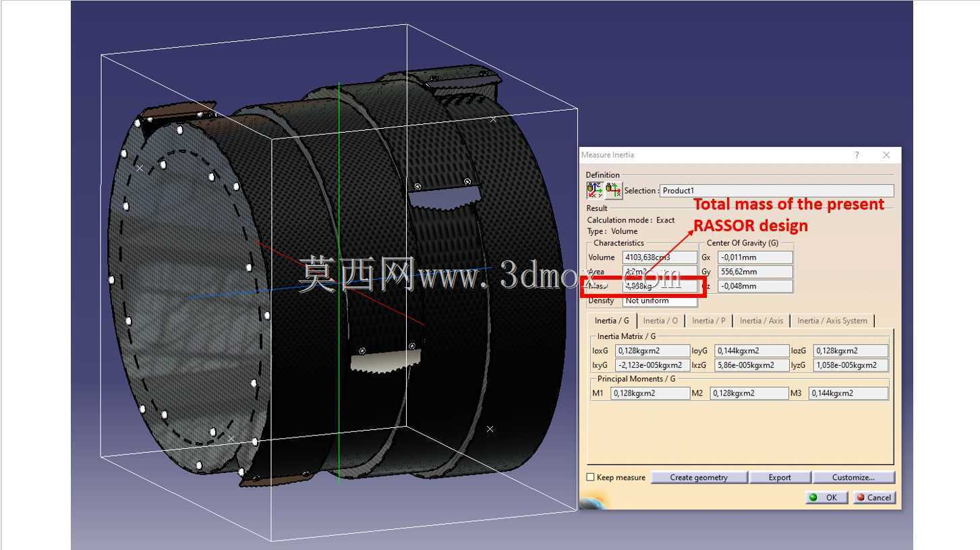Viewport: 980px width, 550px height.
Task: Switch to the Inertia / G tab
Action: point(612,321)
